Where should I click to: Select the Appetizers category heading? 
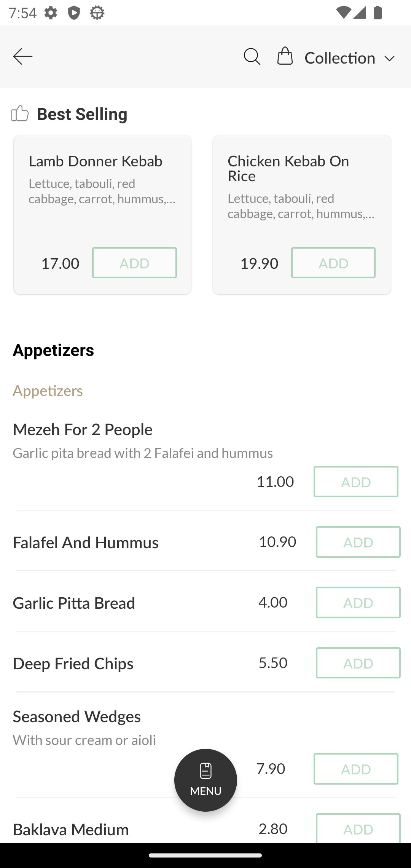(53, 350)
